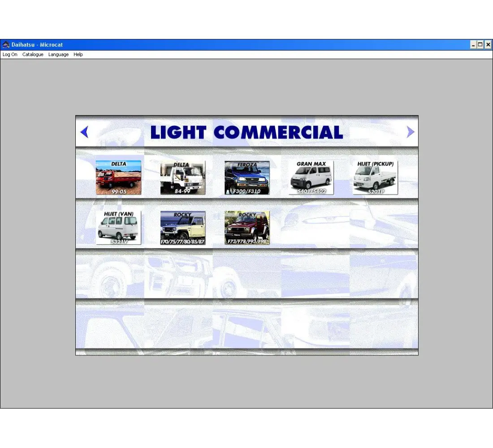The height and width of the screenshot is (448, 493).
Task: Open the Hijet (Van) S321V catalogue
Action: coord(118,228)
